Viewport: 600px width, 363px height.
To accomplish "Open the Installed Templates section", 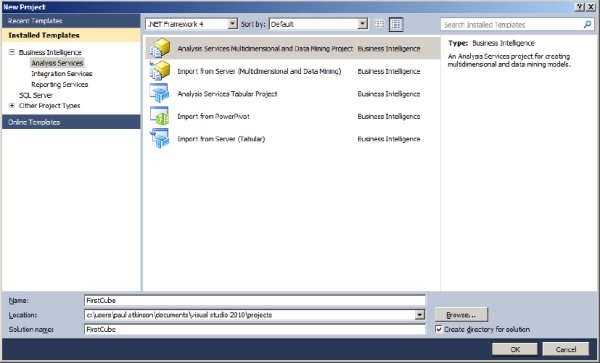I will pos(71,35).
